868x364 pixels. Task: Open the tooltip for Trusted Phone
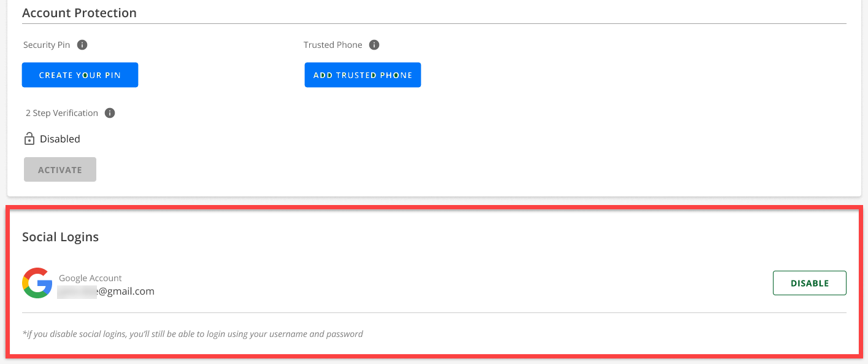(x=374, y=44)
